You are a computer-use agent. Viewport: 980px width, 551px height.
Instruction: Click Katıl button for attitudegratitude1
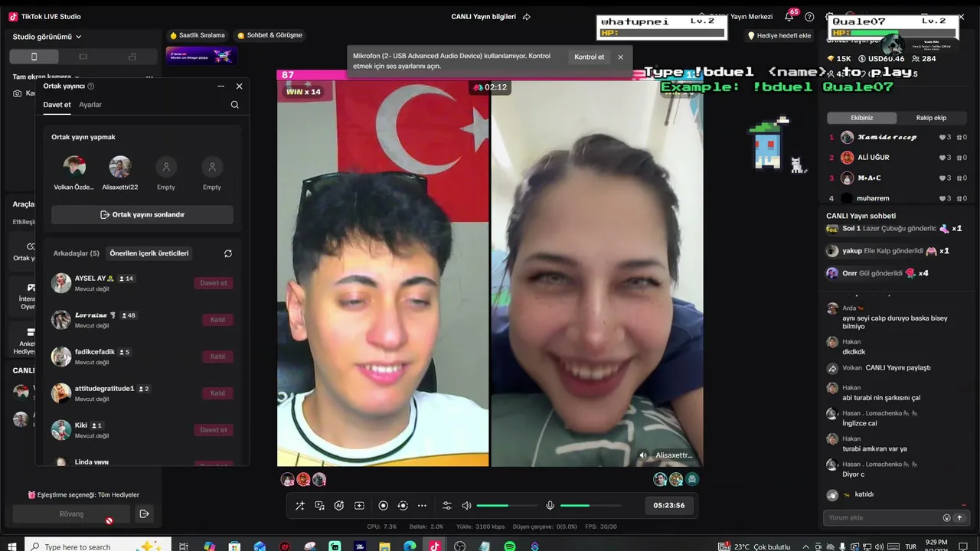pos(217,393)
